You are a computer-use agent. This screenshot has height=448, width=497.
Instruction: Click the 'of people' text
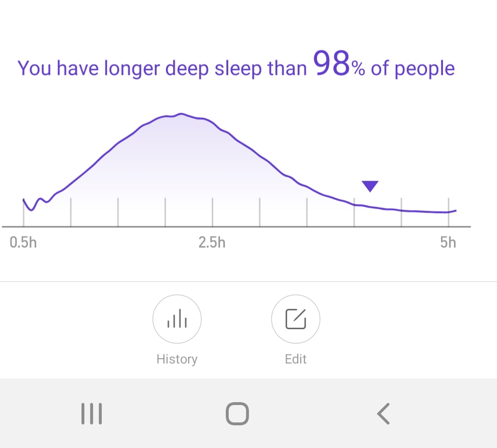(x=413, y=69)
